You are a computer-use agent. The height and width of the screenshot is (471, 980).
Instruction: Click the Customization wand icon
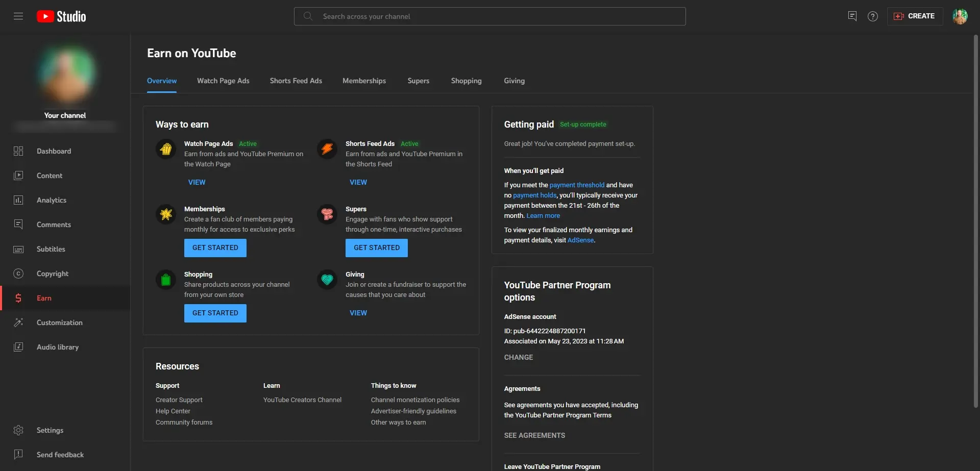coord(18,323)
